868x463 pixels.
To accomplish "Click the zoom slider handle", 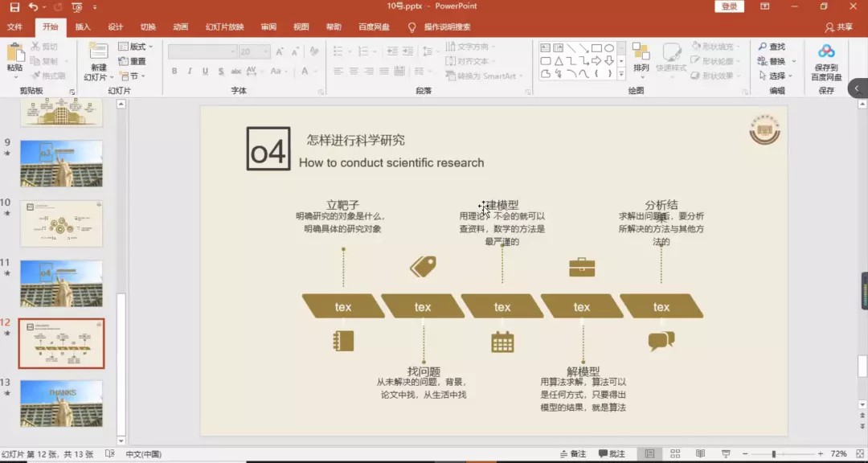I will (773, 454).
